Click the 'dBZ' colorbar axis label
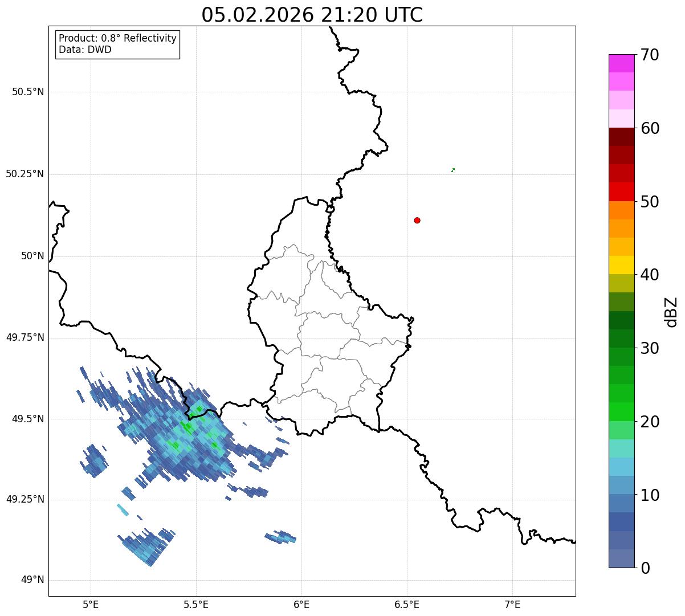Viewport: 685px width, 616px height. pyautogui.click(x=672, y=312)
